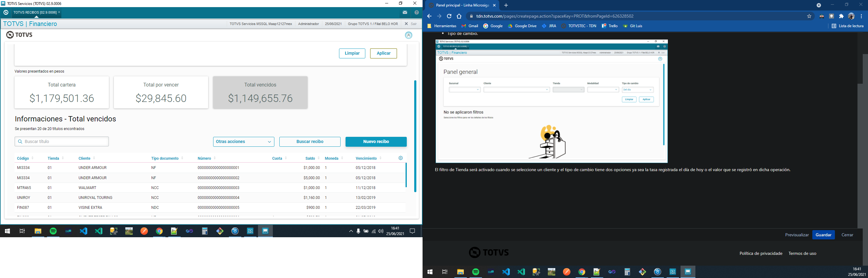
Task: Open Spotify on the taskbar below TOTVS window
Action: (x=53, y=231)
